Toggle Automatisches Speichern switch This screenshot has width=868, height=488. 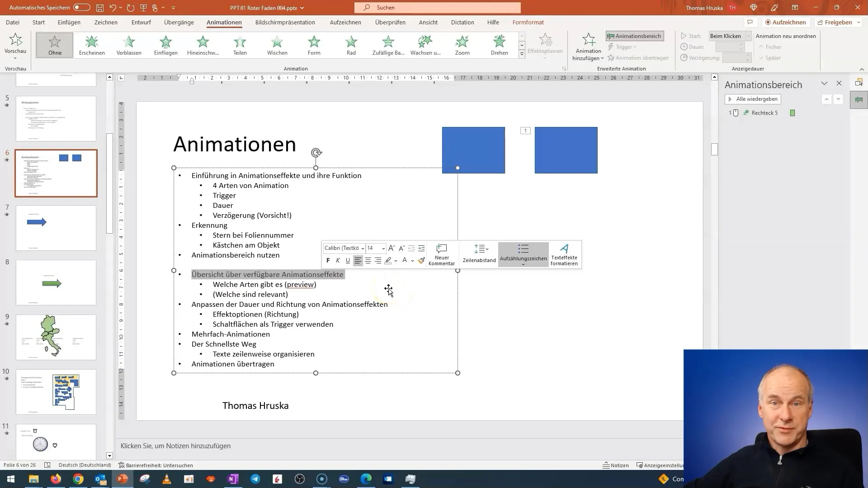coord(82,8)
